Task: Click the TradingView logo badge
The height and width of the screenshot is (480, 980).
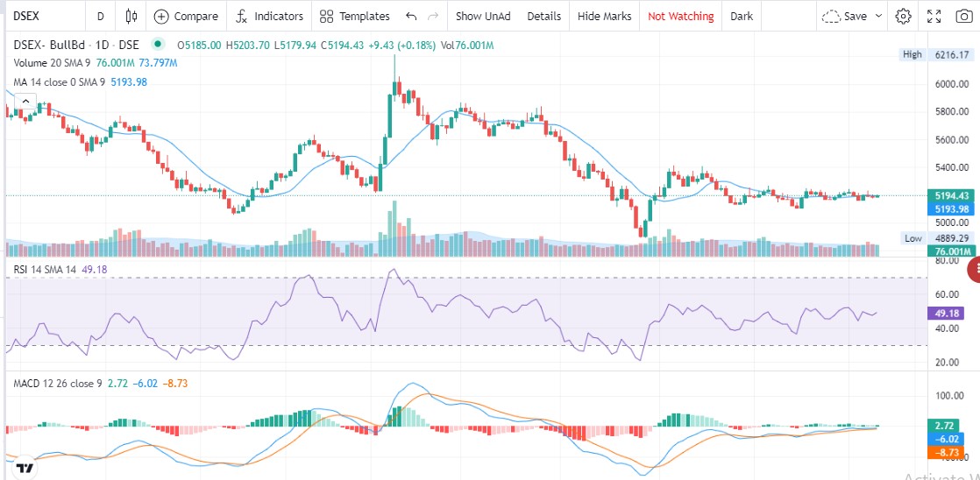Action: pyautogui.click(x=25, y=467)
